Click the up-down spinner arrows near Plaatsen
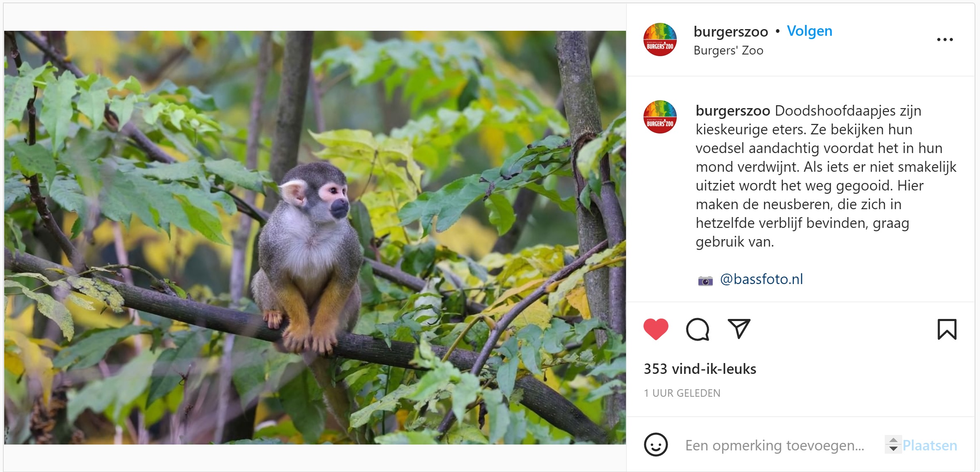The height and width of the screenshot is (472, 980). (893, 444)
